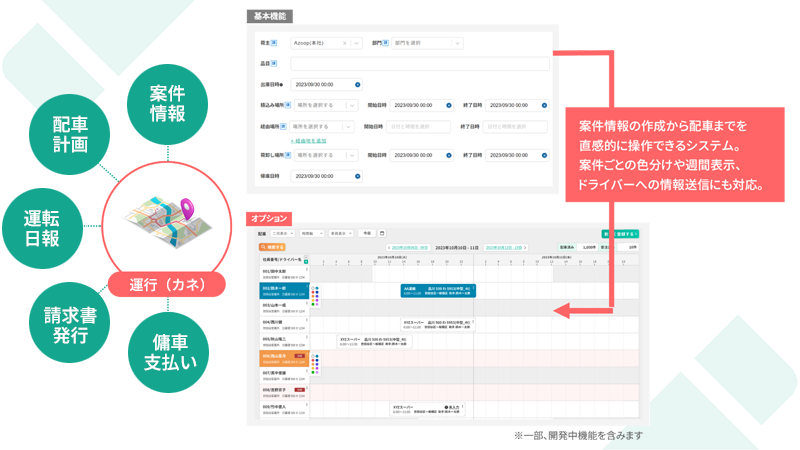Expand the 部門 selection dropdown
This screenshot has height=450, width=800.
(458, 44)
